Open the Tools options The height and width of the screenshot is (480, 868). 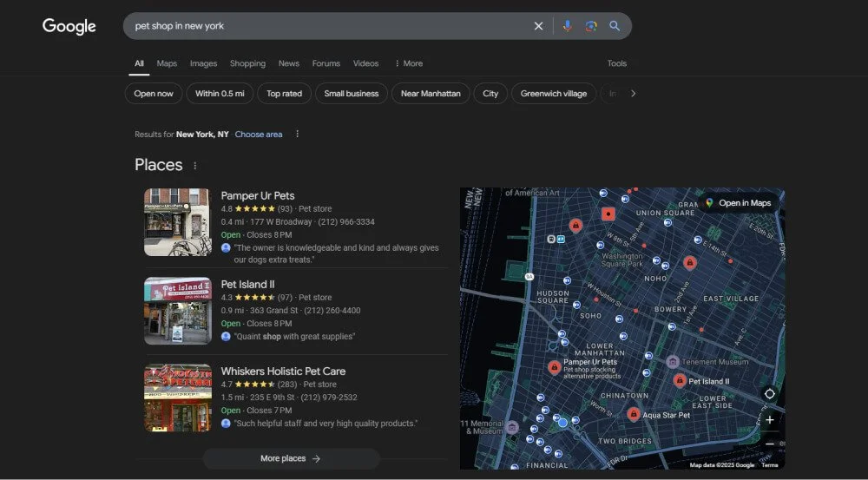[x=616, y=63]
